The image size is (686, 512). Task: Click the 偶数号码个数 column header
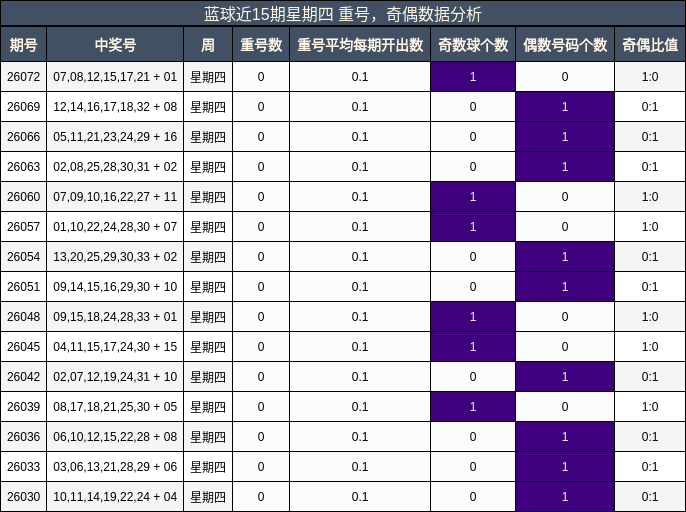(565, 44)
